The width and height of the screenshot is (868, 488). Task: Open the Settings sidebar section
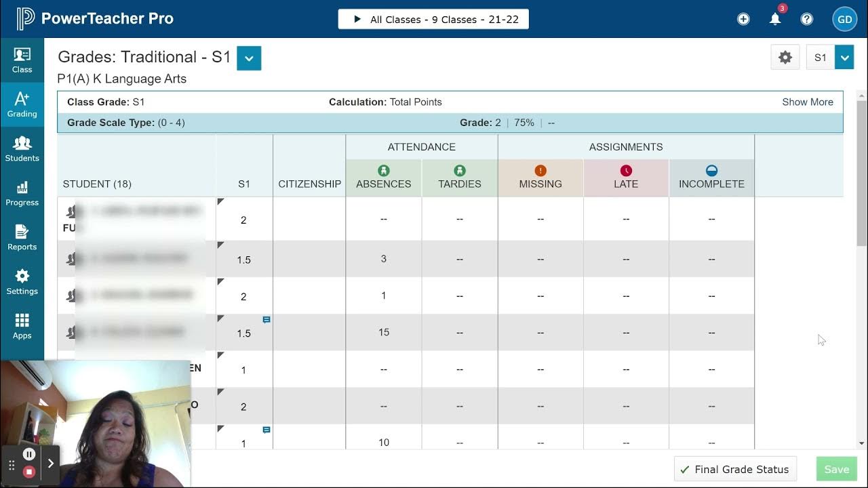22,282
